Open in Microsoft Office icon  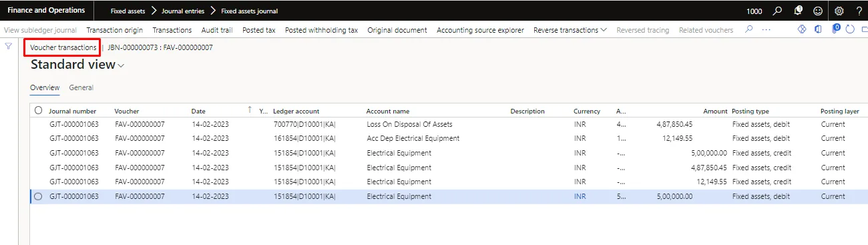coord(817,29)
